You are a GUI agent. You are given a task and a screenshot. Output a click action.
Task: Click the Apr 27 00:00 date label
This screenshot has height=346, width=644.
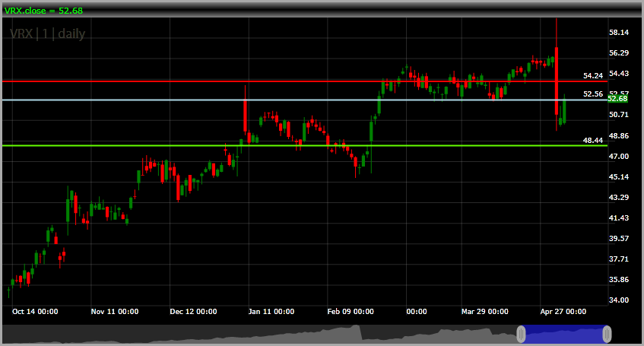coord(563,312)
